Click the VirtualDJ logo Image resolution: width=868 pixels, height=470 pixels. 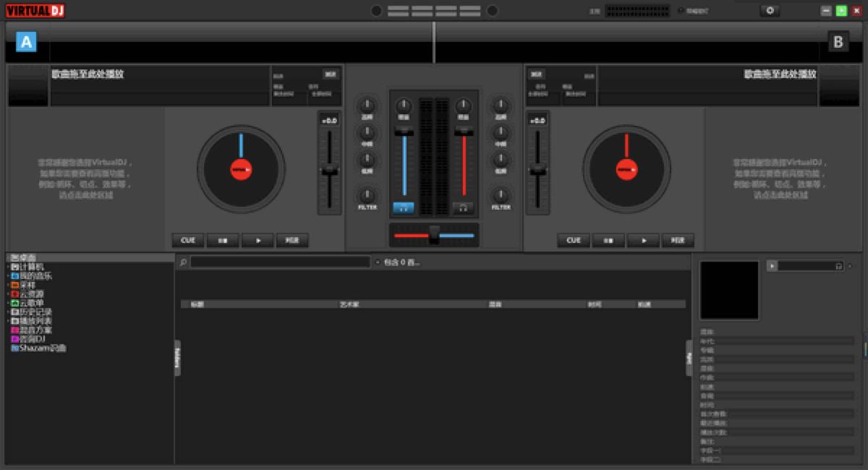[x=35, y=11]
